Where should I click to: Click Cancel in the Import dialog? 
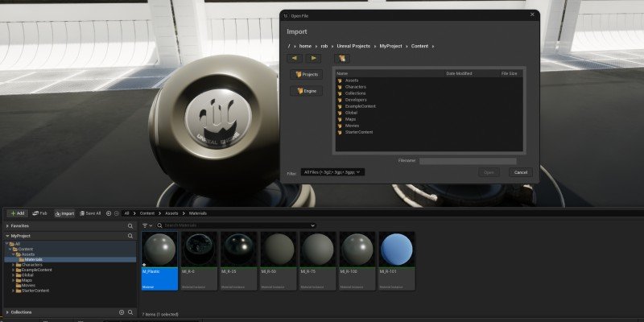(x=520, y=172)
